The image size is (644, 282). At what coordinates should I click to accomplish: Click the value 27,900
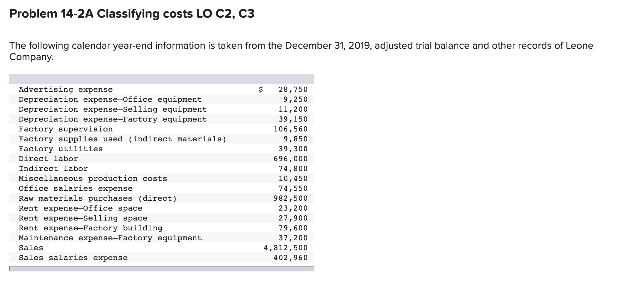[x=293, y=218]
